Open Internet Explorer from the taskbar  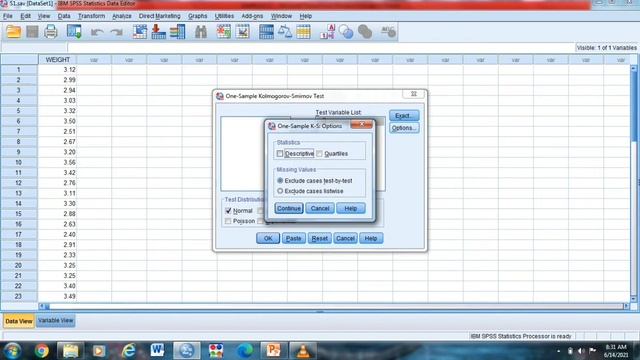(x=129, y=351)
